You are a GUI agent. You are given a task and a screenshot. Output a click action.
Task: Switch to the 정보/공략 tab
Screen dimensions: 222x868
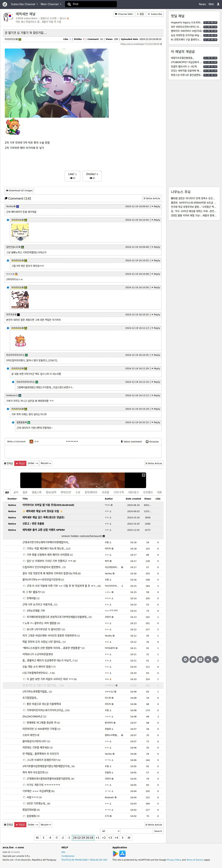click(x=51, y=492)
